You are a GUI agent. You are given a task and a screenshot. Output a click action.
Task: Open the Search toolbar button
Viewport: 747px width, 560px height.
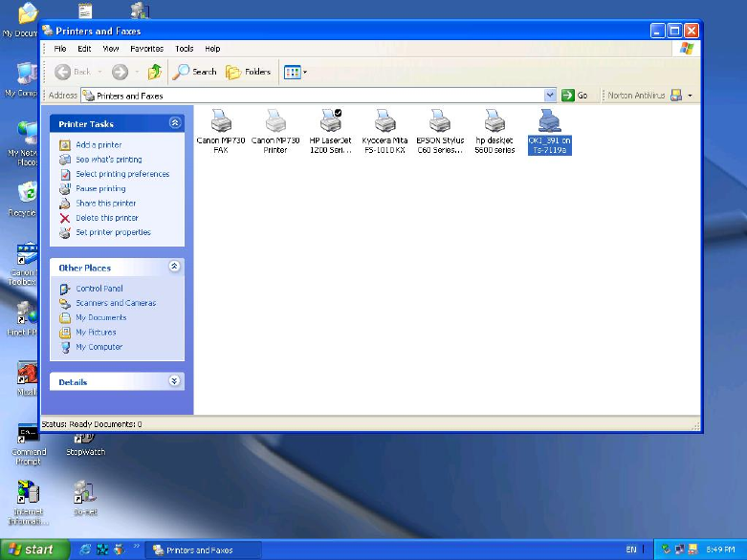pyautogui.click(x=194, y=72)
